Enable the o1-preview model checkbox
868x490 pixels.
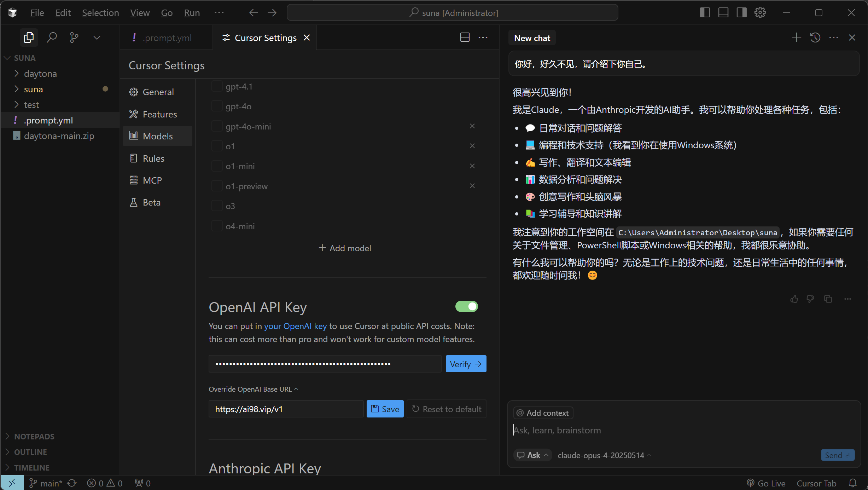[217, 186]
